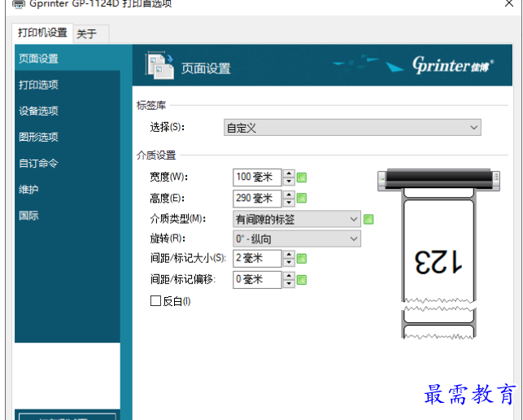This screenshot has width=523, height=420.
Task: Select 页面设置 in the sidebar
Action: (x=68, y=58)
